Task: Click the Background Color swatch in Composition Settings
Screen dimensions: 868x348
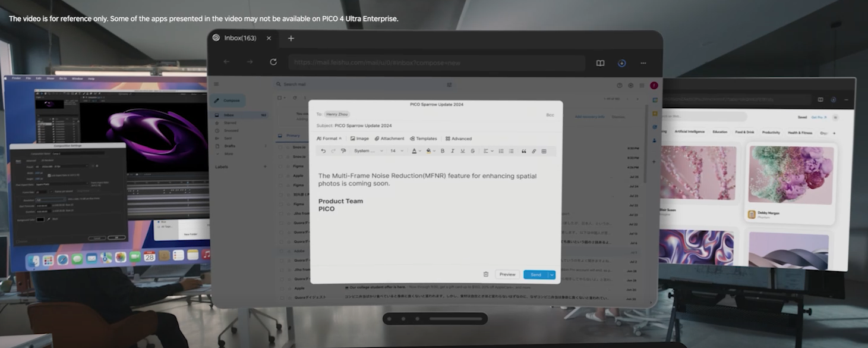Action: click(x=40, y=220)
